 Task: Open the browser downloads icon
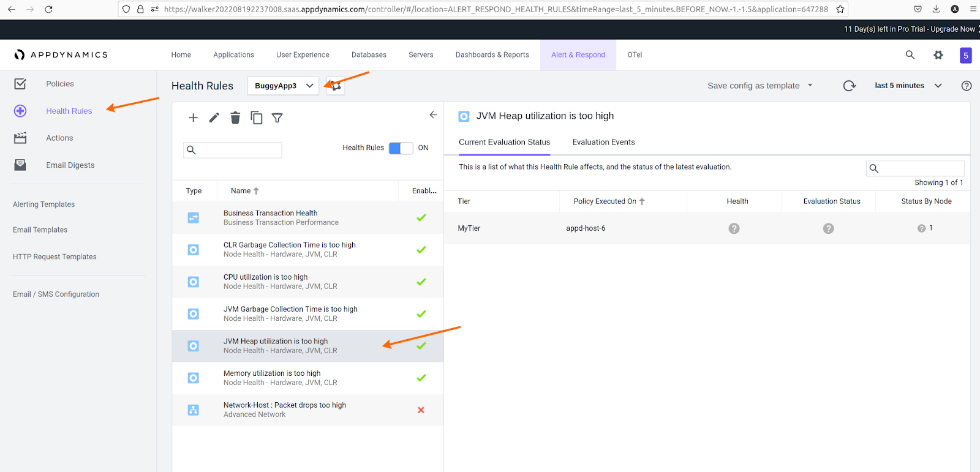(x=936, y=9)
